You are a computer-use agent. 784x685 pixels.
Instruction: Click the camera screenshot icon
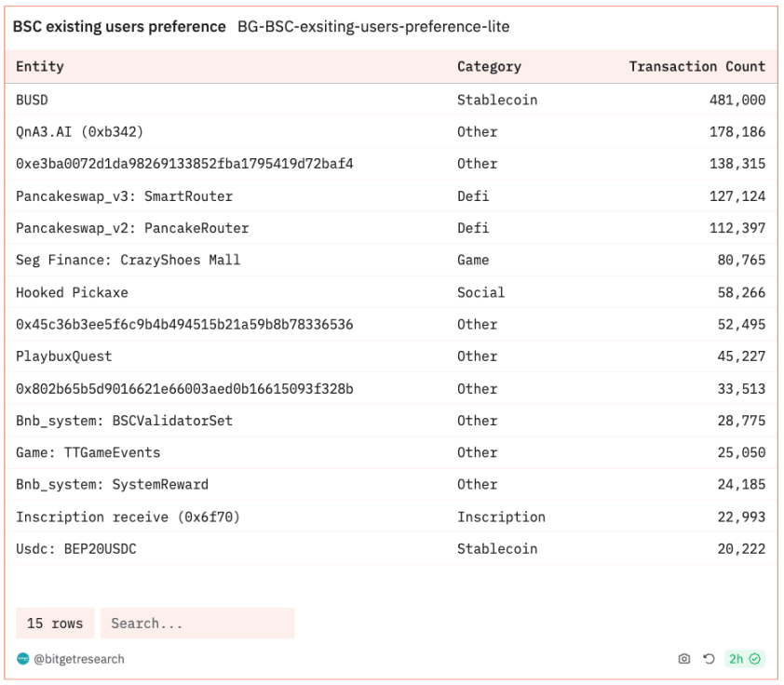click(684, 659)
